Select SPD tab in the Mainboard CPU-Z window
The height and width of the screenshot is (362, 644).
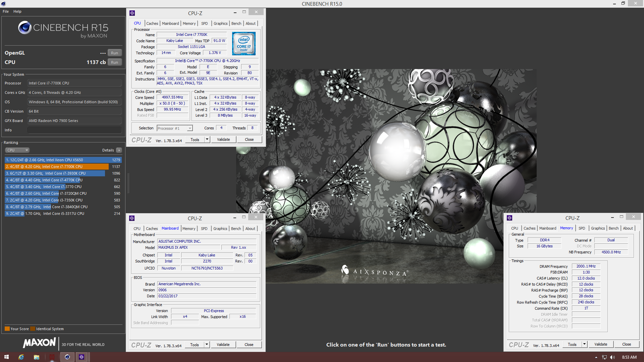coord(204,229)
